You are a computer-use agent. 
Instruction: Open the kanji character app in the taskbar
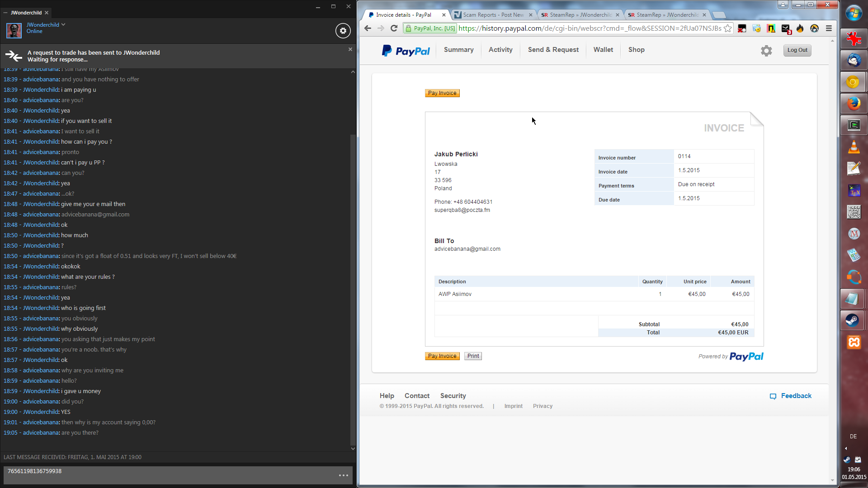tap(854, 212)
